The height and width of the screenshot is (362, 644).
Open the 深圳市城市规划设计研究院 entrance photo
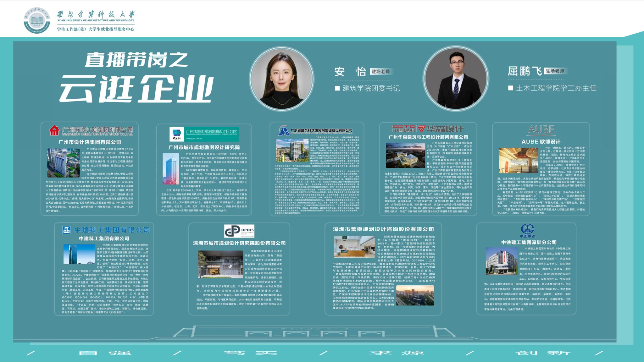tap(220, 264)
